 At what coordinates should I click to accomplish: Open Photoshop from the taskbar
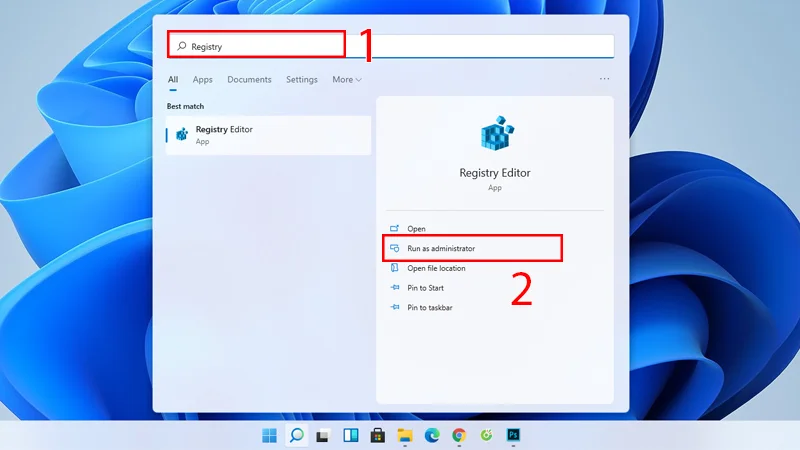click(513, 435)
